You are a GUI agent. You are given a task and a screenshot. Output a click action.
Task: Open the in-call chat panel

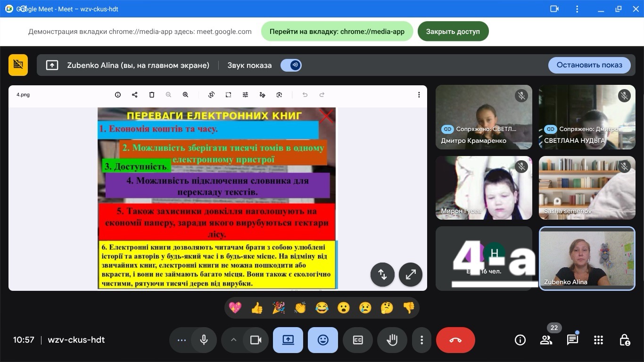[x=572, y=340]
